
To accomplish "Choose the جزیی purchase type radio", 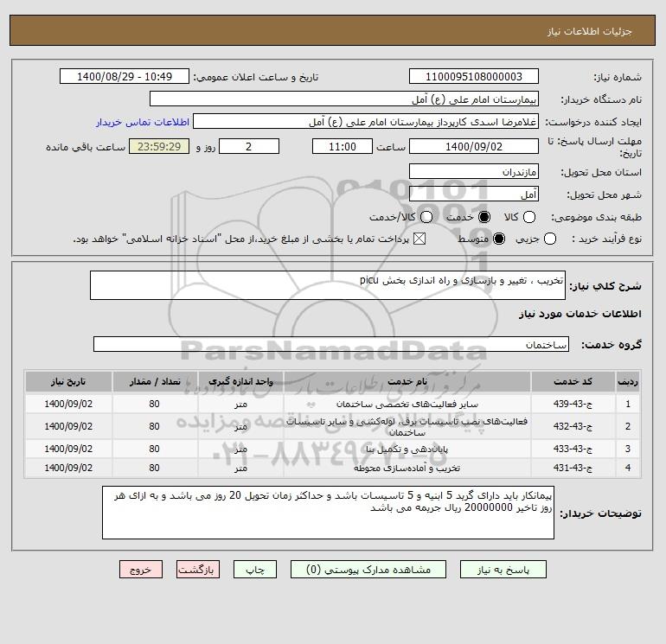I will coord(549,239).
